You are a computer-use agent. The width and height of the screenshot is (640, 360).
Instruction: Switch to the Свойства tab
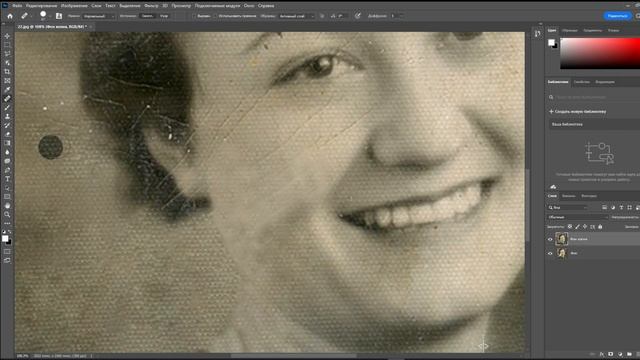click(x=581, y=82)
